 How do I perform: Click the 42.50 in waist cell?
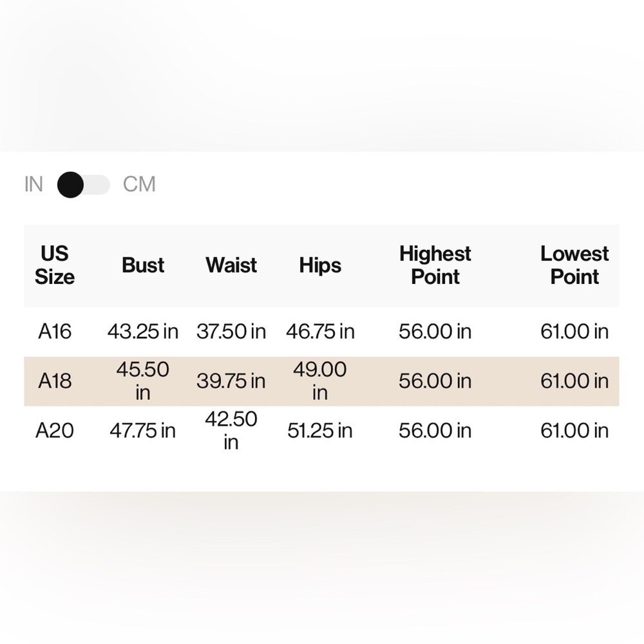[x=231, y=430]
